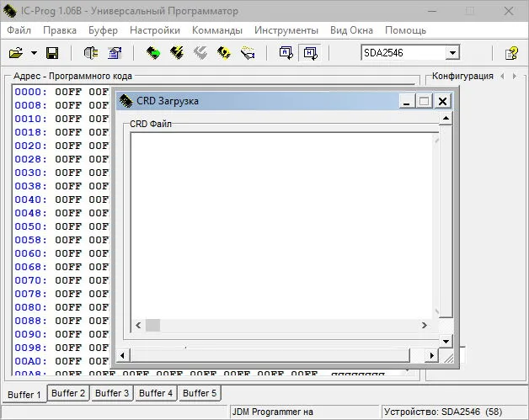Viewport: 529px width, 420px height.
Task: Click the Verify chip icon
Action: [x=248, y=53]
